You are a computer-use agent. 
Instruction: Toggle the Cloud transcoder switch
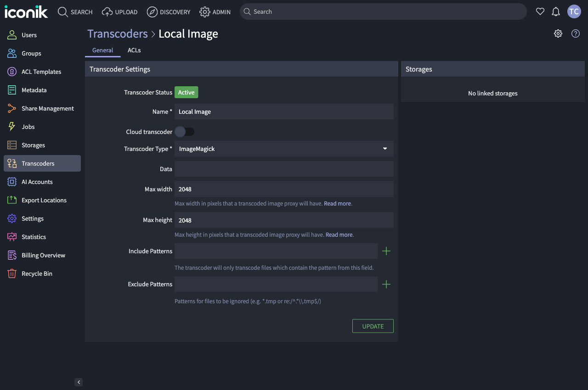pyautogui.click(x=184, y=132)
